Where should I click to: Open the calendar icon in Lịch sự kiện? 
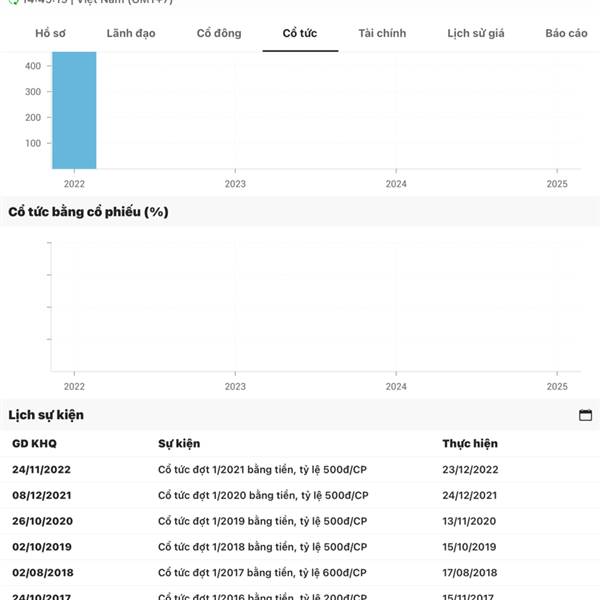pos(585,415)
